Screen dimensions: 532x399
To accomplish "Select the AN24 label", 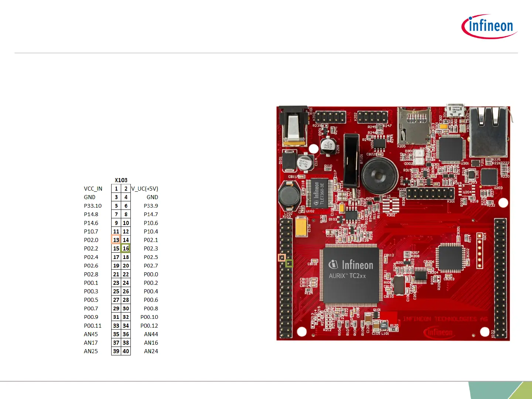I will click(x=151, y=351).
